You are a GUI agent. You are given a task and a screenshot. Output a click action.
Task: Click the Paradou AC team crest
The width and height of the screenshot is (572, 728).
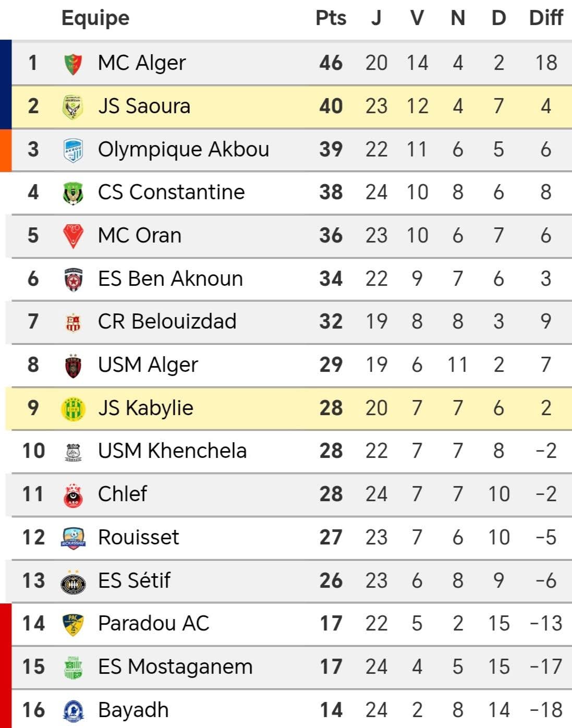pyautogui.click(x=74, y=624)
